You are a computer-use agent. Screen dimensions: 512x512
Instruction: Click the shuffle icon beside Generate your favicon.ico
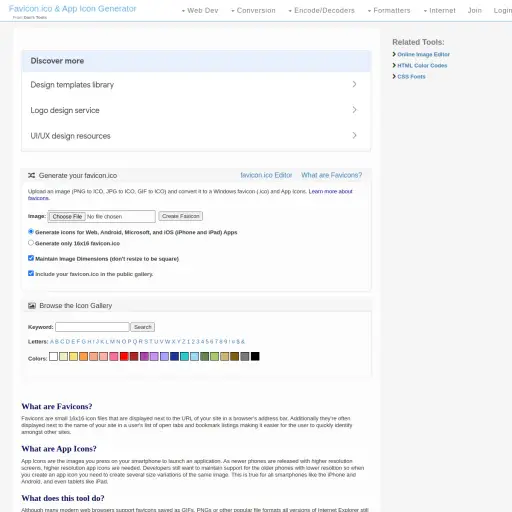(31, 175)
